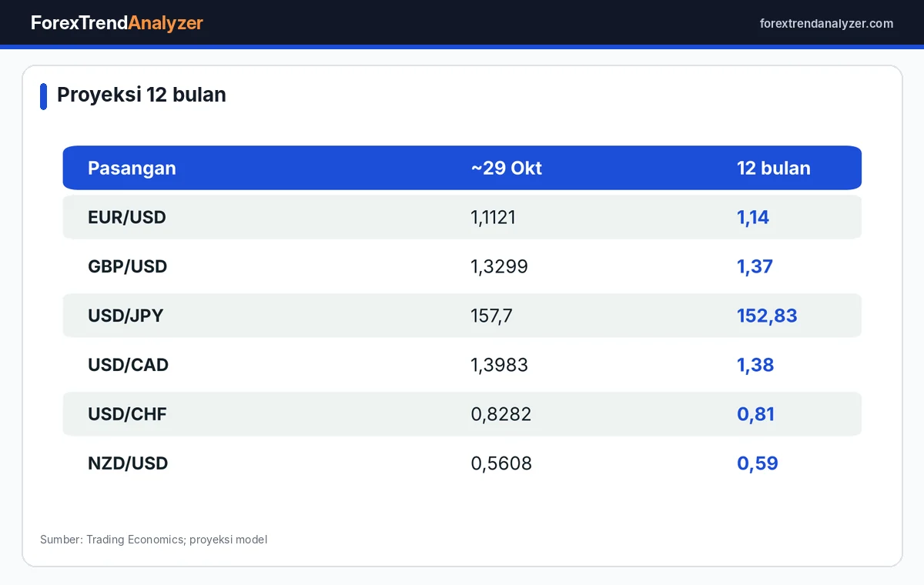The image size is (924, 585).
Task: Click the USD/CAD rate 1,3983
Action: [x=500, y=365]
